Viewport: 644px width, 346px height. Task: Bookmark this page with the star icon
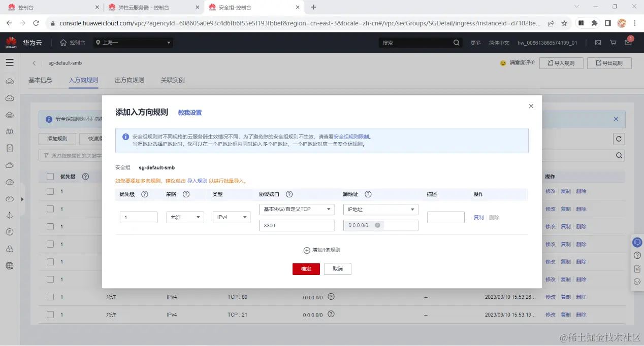pyautogui.click(x=564, y=23)
